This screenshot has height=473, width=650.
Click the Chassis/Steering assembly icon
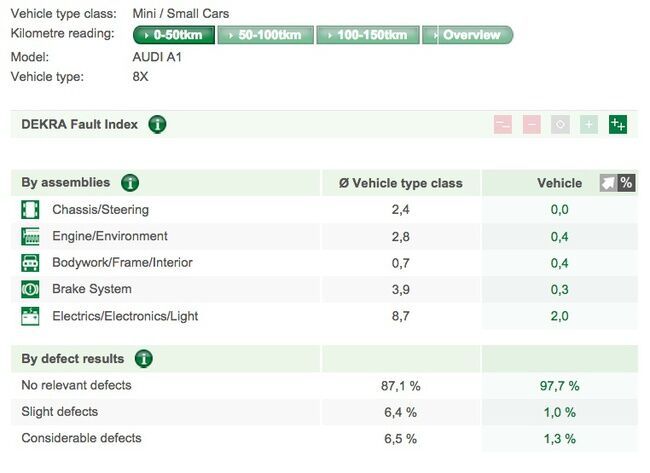click(x=30, y=210)
